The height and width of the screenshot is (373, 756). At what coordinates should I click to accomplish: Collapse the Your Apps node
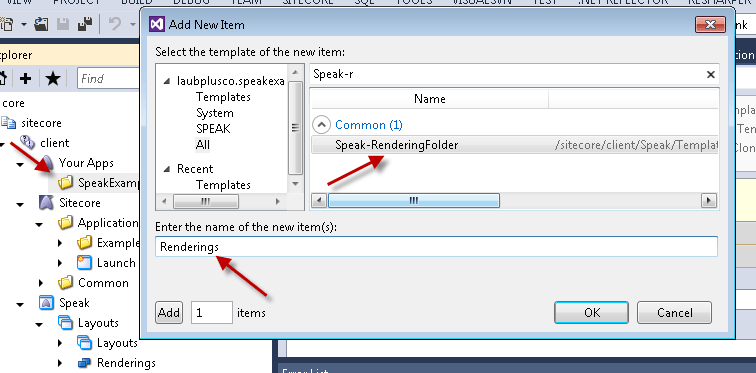pyautogui.click(x=20, y=164)
